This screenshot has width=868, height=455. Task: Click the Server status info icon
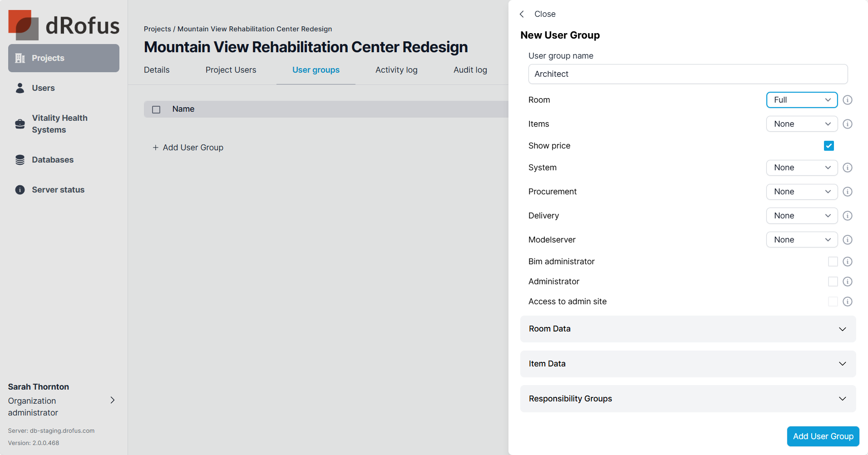point(20,190)
